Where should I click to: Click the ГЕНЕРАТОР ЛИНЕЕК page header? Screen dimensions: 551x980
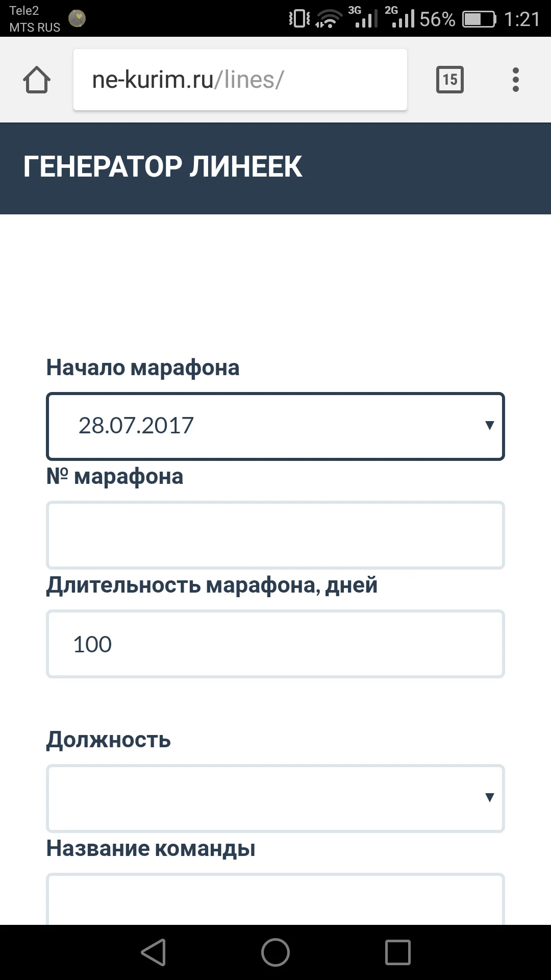tap(161, 165)
